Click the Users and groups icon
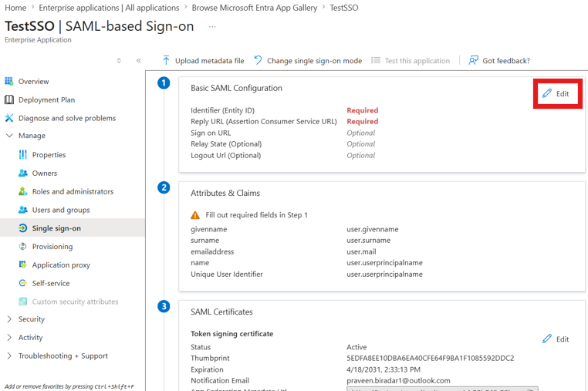Screen dimensions: 588x391 point(23,210)
